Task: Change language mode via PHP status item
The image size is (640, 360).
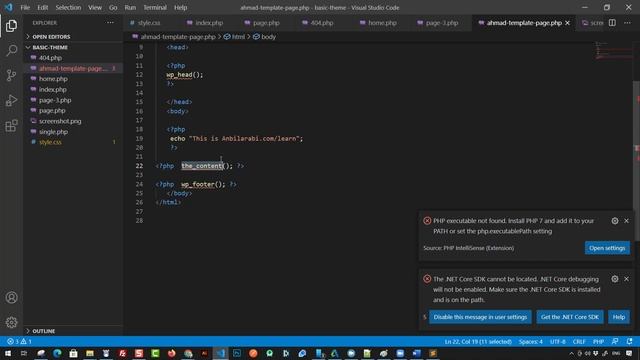Action: tap(598, 341)
